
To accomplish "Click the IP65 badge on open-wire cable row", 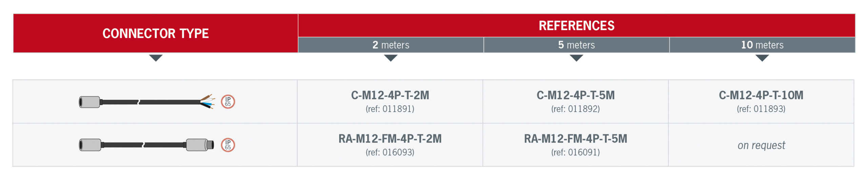I will (x=228, y=101).
